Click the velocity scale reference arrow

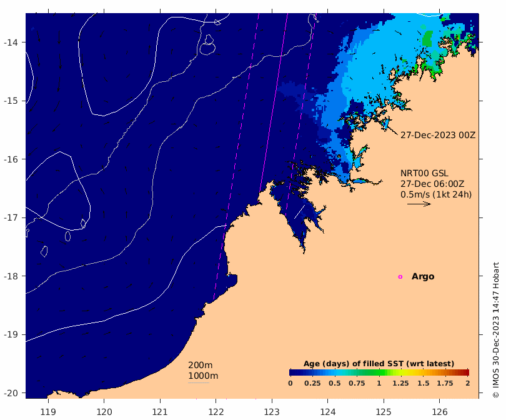coord(419,204)
